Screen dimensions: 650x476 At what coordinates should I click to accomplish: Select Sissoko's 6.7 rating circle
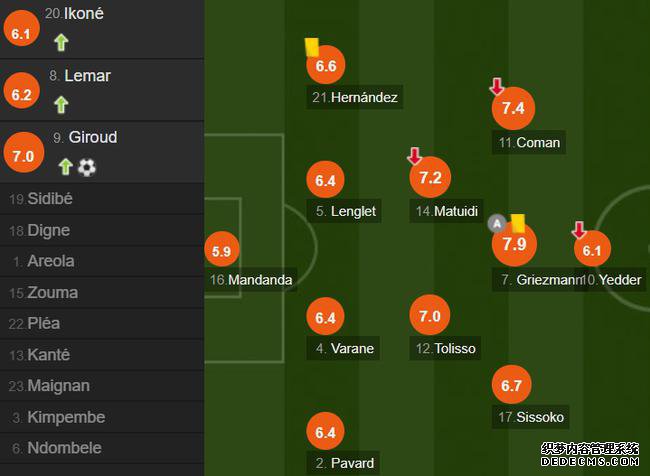point(512,385)
